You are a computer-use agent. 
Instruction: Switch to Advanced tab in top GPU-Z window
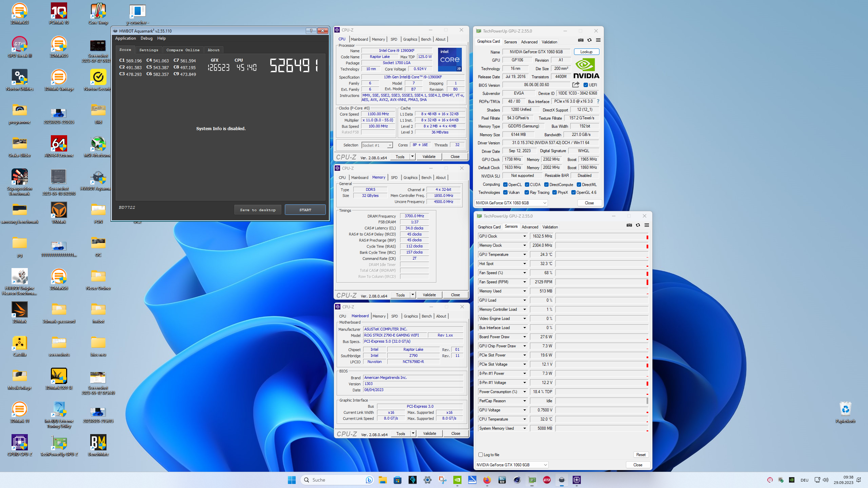[529, 42]
